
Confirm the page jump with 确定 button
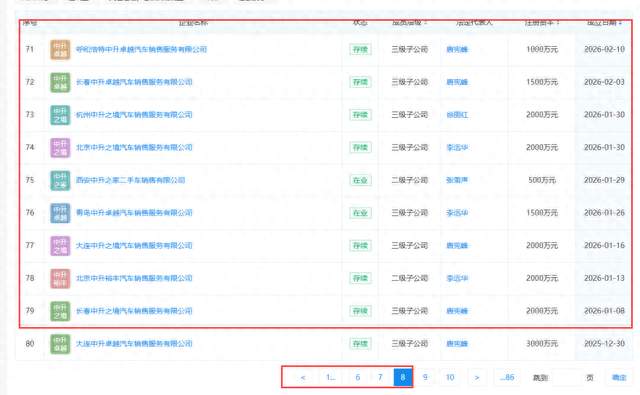[619, 377]
